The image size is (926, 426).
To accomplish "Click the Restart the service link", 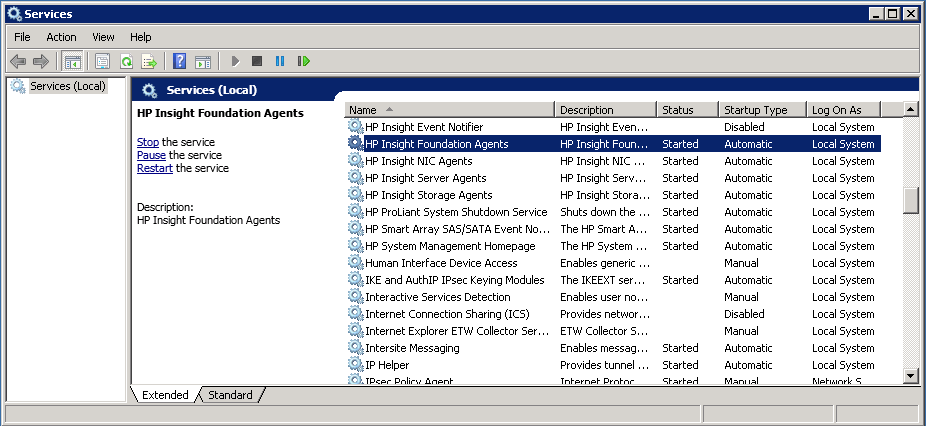I will (x=155, y=168).
